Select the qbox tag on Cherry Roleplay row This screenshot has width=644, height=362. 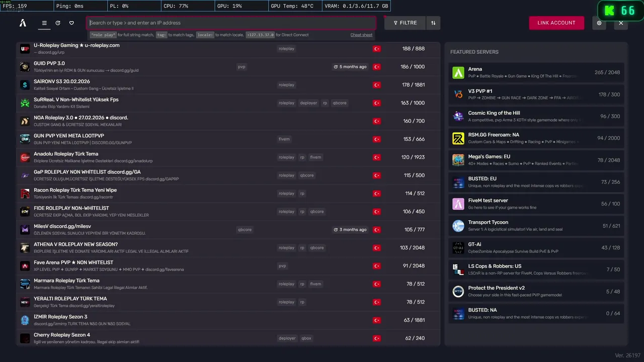tap(306, 338)
